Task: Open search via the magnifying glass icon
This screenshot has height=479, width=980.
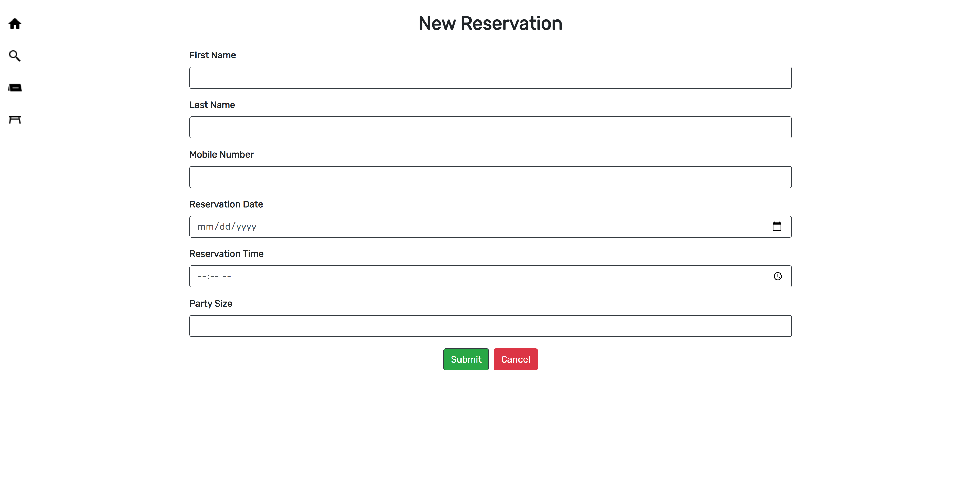Action: 15,56
